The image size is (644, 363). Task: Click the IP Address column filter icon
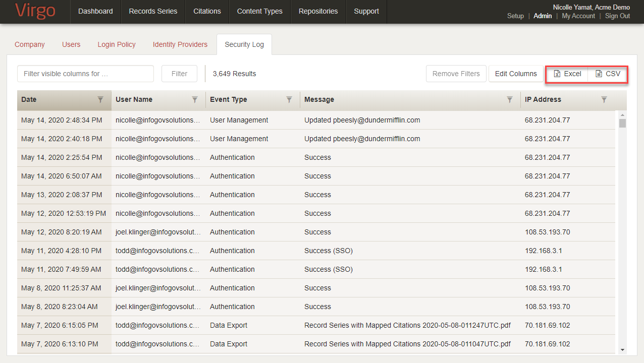(x=604, y=100)
